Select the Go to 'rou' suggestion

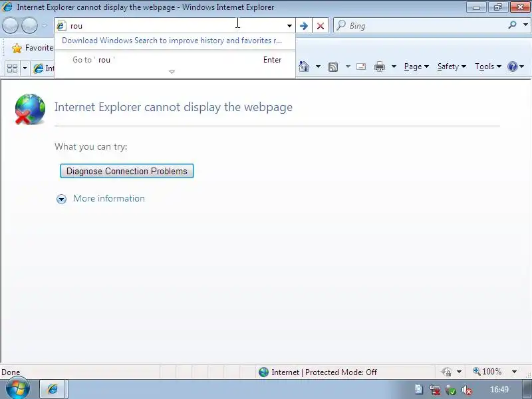point(175,60)
